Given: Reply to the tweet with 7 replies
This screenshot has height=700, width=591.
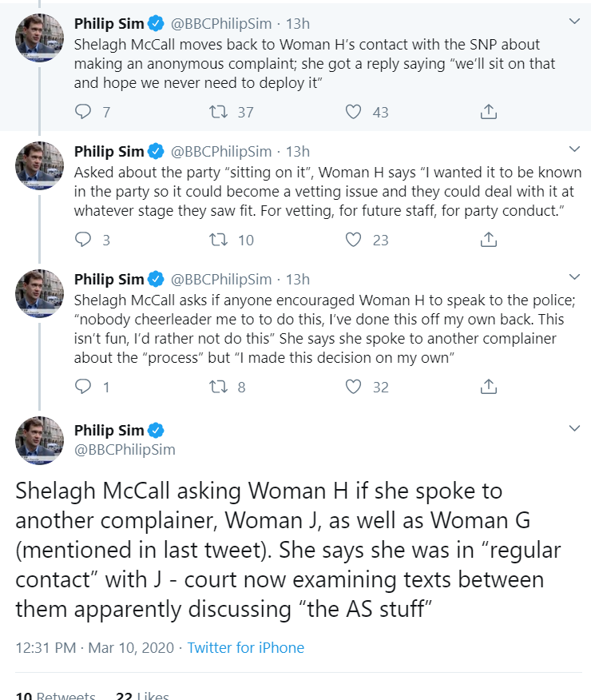Looking at the screenshot, I should (82, 112).
